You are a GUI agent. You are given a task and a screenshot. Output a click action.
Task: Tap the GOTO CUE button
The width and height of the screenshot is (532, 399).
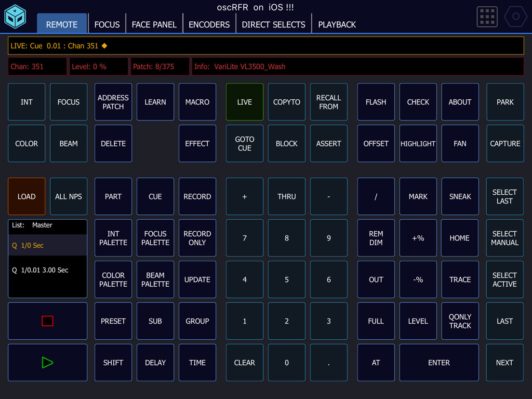coord(245,144)
